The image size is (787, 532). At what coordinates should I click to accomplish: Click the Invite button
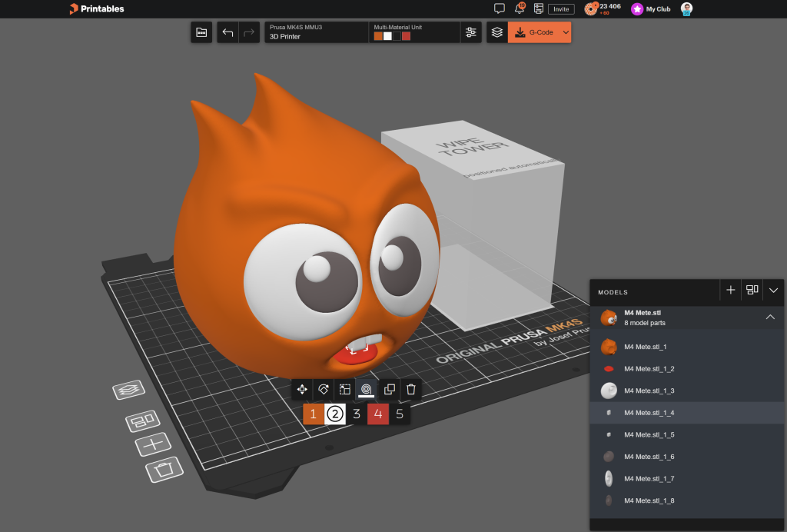(x=561, y=9)
